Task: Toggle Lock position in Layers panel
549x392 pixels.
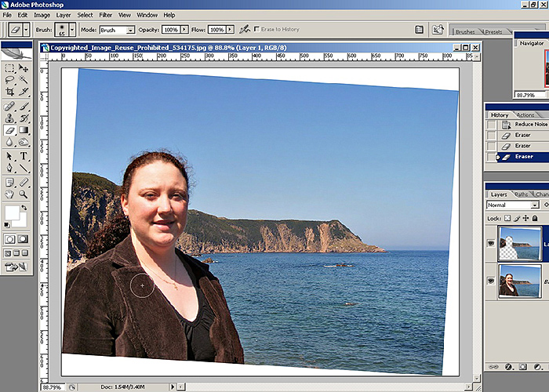Action: 526,219
